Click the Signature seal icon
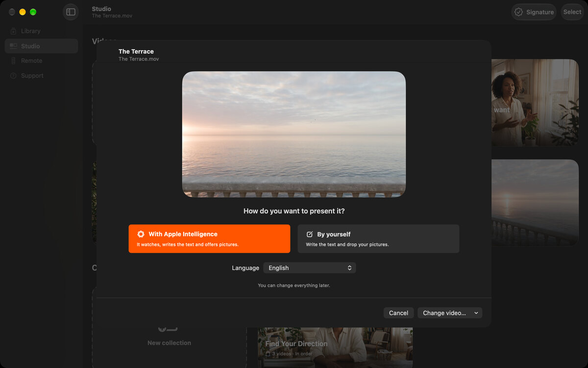This screenshot has width=588, height=368. tap(518, 12)
